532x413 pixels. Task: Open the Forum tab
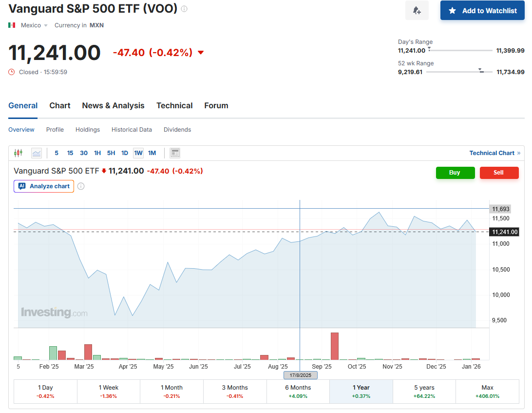216,106
